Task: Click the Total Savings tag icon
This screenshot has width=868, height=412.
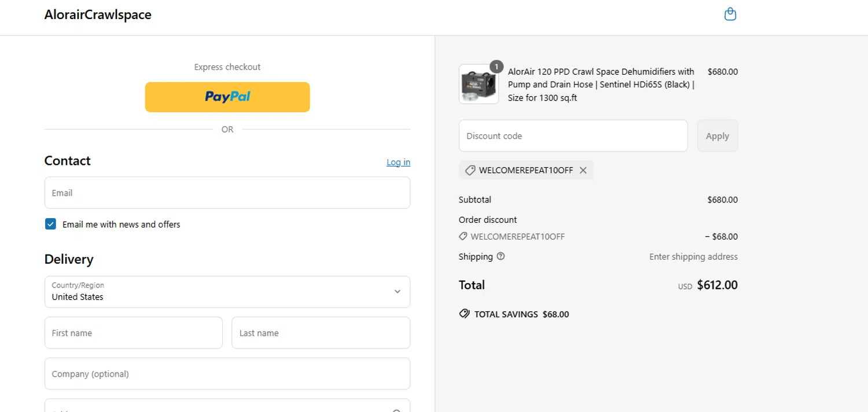Action: click(x=464, y=314)
